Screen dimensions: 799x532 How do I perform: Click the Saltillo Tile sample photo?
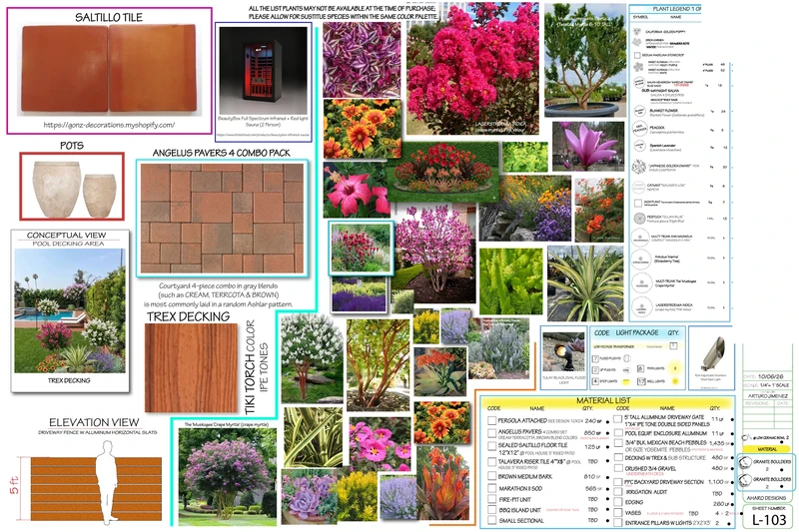pos(109,68)
